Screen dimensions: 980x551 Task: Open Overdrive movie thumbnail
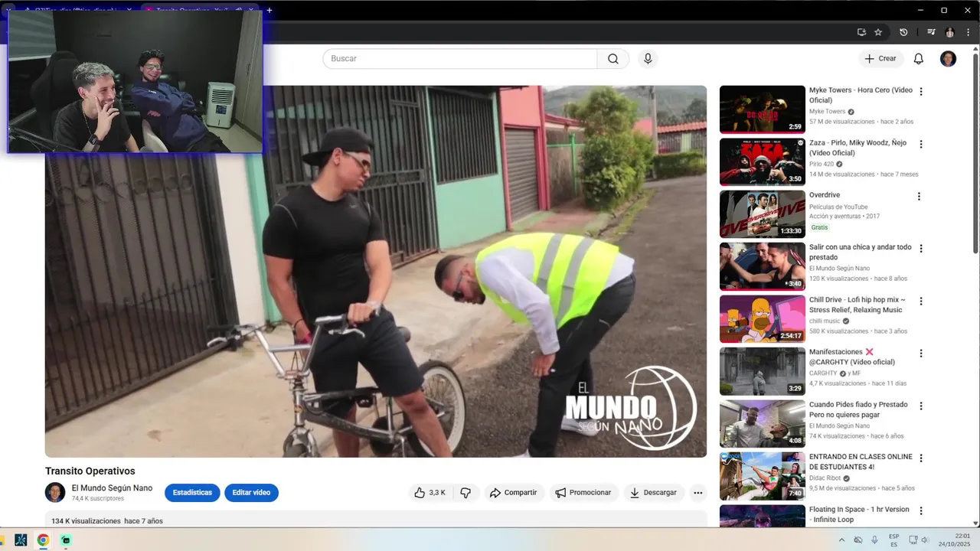pyautogui.click(x=763, y=214)
